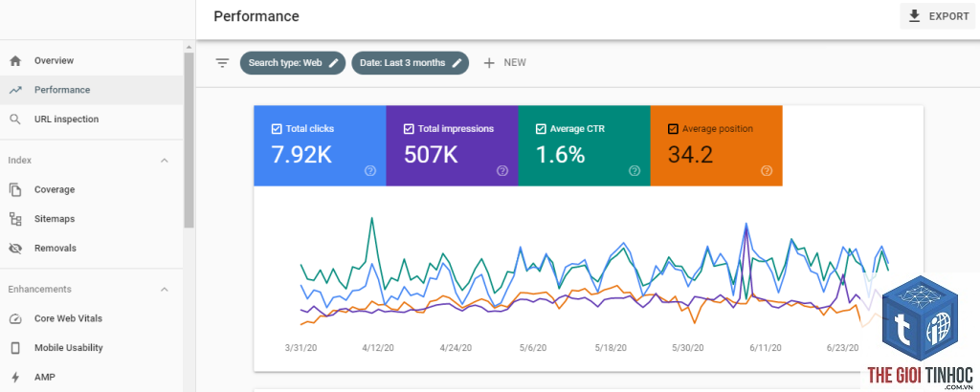Select the blue Total clicks card
The image size is (980, 392).
[320, 146]
